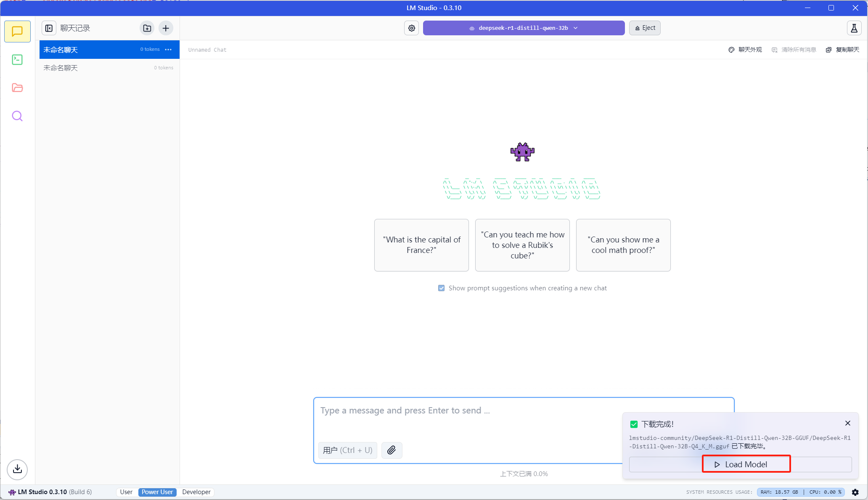Eject the loaded model
The height and width of the screenshot is (500, 868).
point(645,28)
